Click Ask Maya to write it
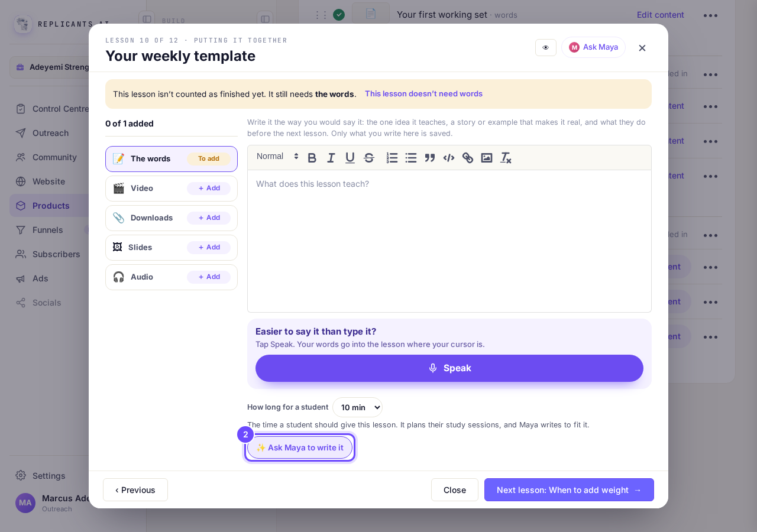The image size is (757, 532). 300,447
